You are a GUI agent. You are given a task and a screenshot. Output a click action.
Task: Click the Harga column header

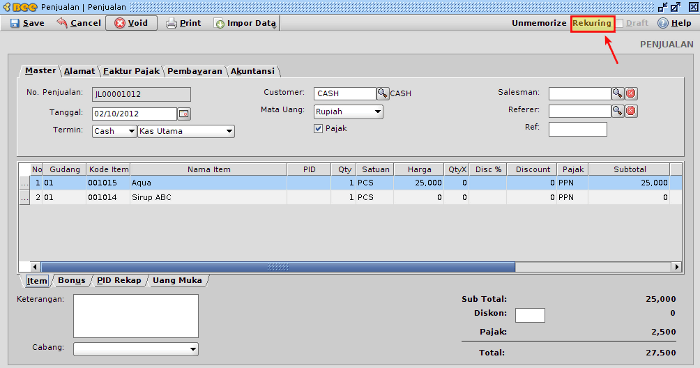[x=419, y=169]
